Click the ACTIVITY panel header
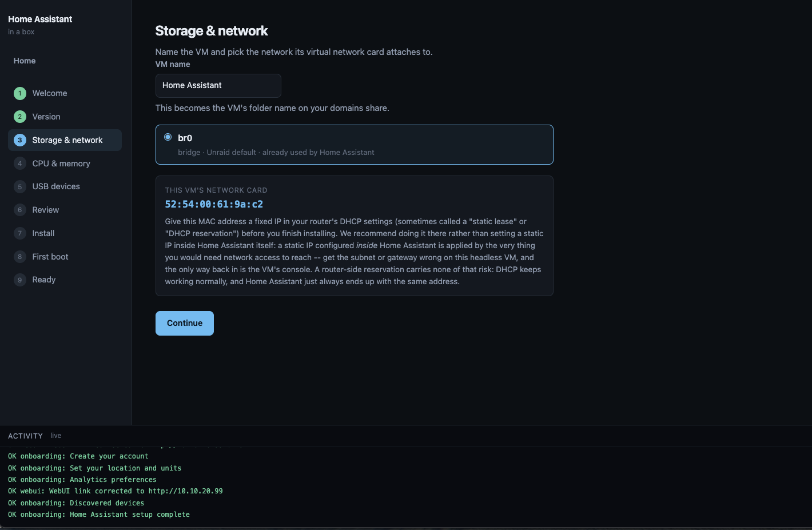This screenshot has height=530, width=812. click(25, 436)
